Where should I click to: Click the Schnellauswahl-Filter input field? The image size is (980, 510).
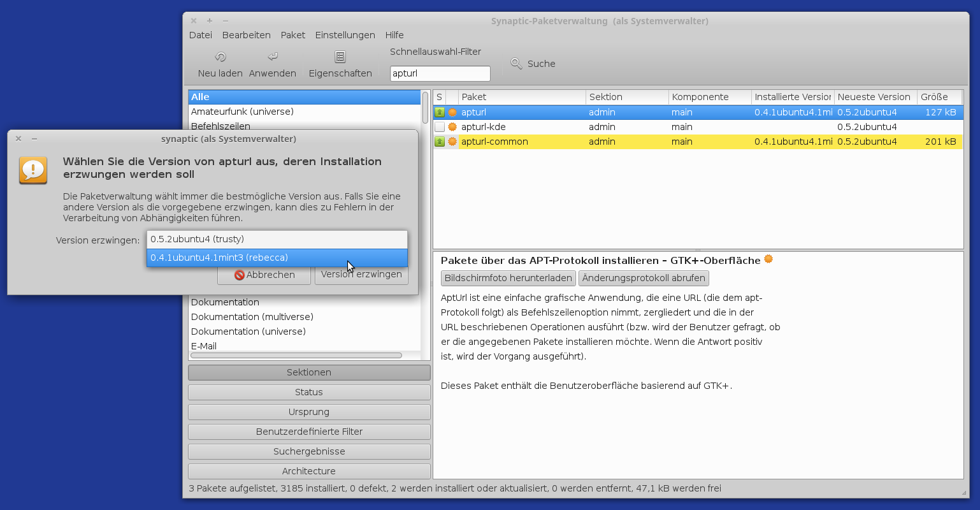coord(440,73)
